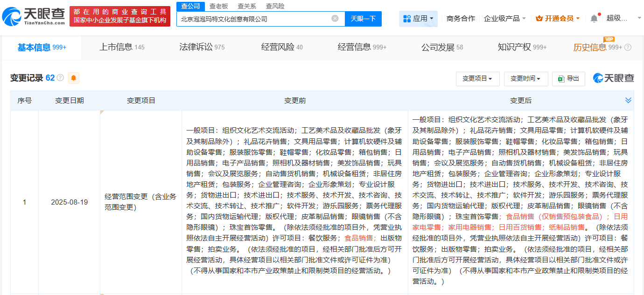Screen dimensions: 644x295
Task: Click the orange subscribe bell beside 变更记录
Action: pos(74,78)
